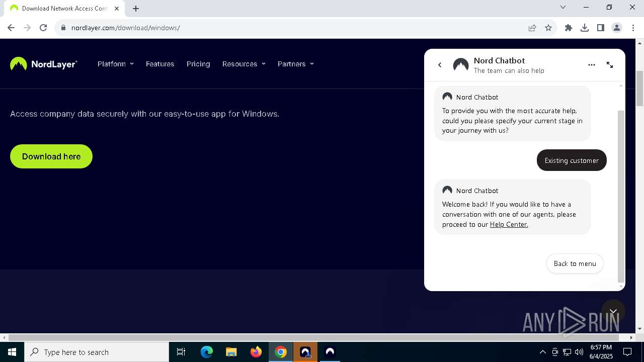This screenshot has height=362, width=644.
Task: Share this page using the address bar icon
Action: pyautogui.click(x=532, y=28)
